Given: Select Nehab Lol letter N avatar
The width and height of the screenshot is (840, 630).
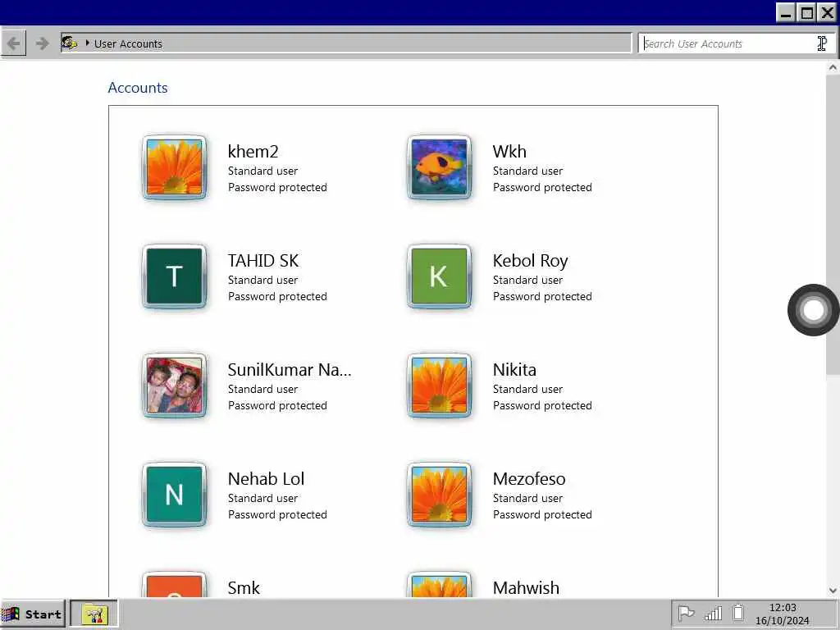Looking at the screenshot, I should point(174,495).
